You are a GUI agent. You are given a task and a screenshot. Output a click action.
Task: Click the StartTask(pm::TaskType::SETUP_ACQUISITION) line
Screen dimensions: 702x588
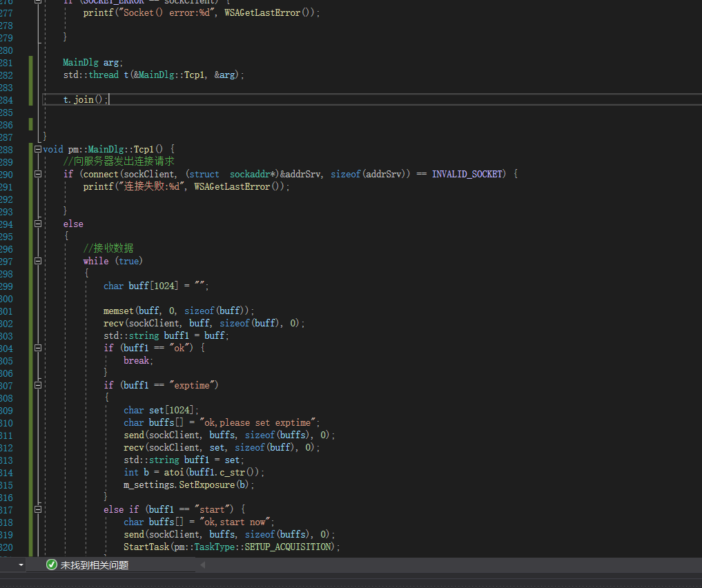click(x=232, y=547)
